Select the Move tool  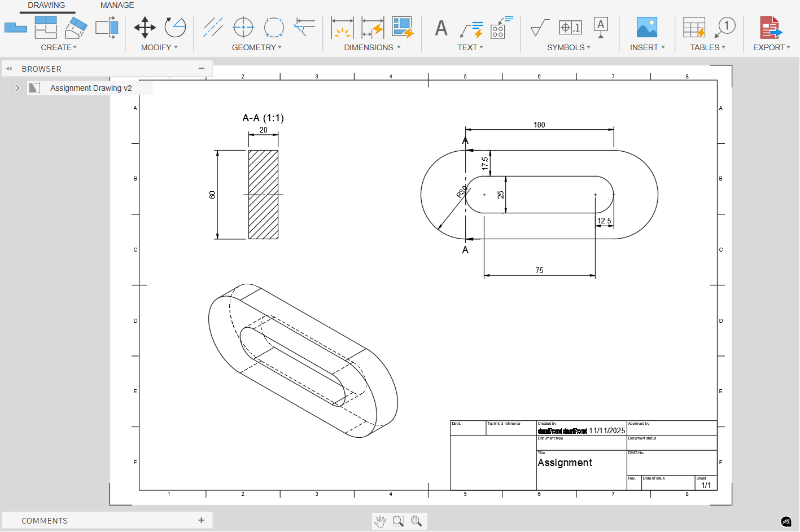(145, 27)
